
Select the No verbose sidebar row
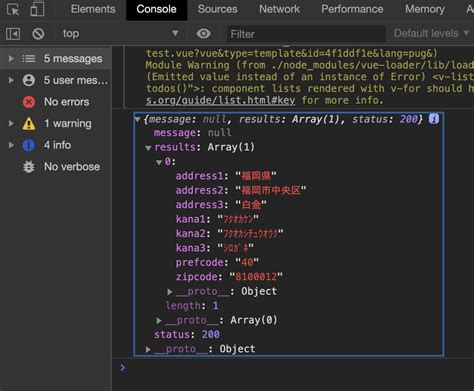click(x=56, y=167)
